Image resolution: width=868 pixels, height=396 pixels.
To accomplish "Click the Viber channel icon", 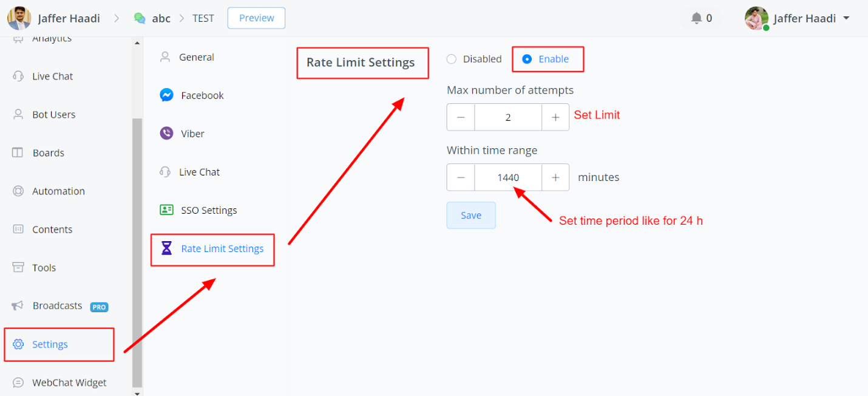I will coord(166,134).
